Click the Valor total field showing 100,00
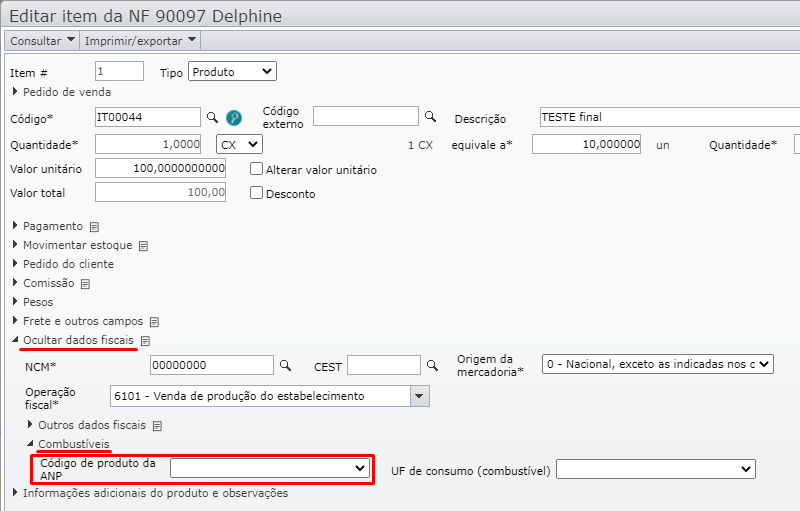Screen dimensions: 800x511 (x=160, y=192)
